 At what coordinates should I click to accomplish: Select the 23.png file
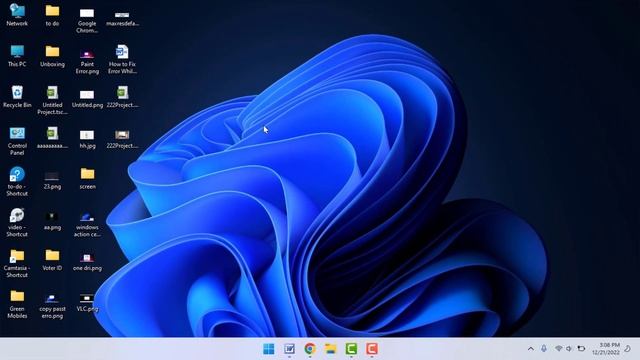tap(52, 180)
